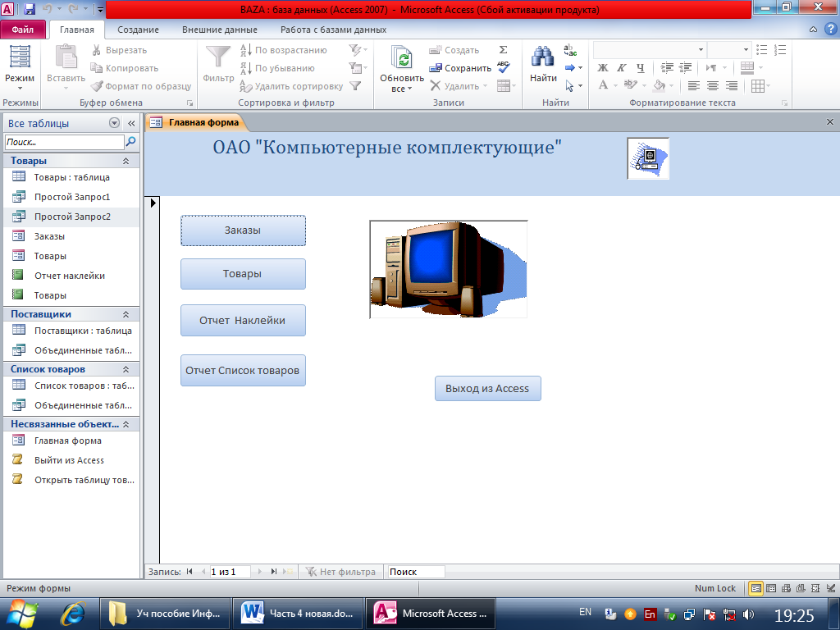Switch to form view status bar icon
Viewport: 840px width, 630px height.
756,588
